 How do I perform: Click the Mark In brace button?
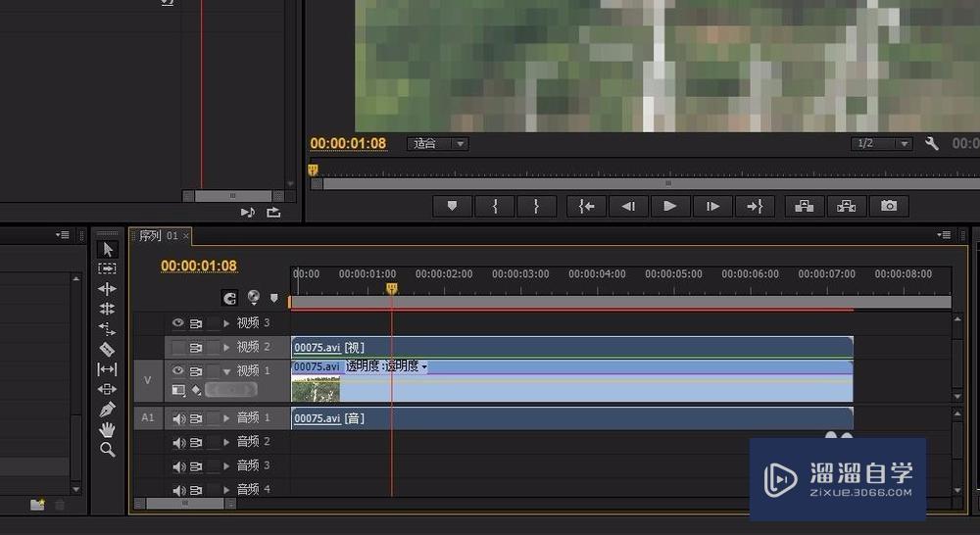coord(494,206)
